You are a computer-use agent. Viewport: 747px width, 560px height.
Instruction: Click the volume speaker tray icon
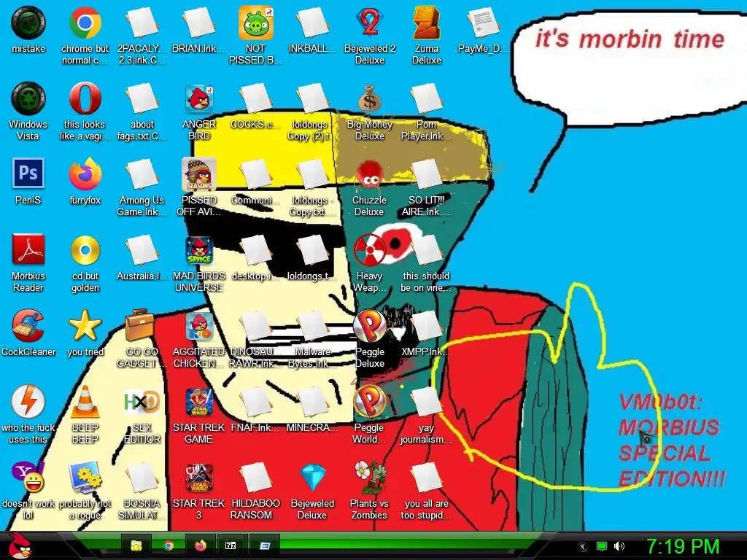(619, 546)
